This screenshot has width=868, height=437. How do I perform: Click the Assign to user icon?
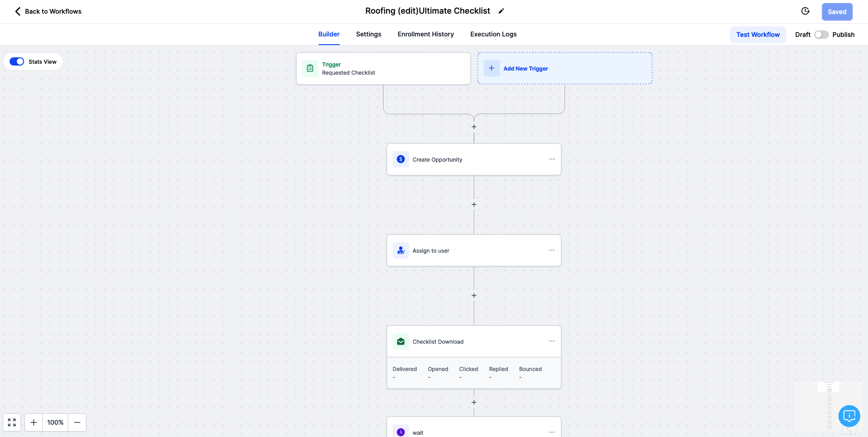(x=401, y=250)
